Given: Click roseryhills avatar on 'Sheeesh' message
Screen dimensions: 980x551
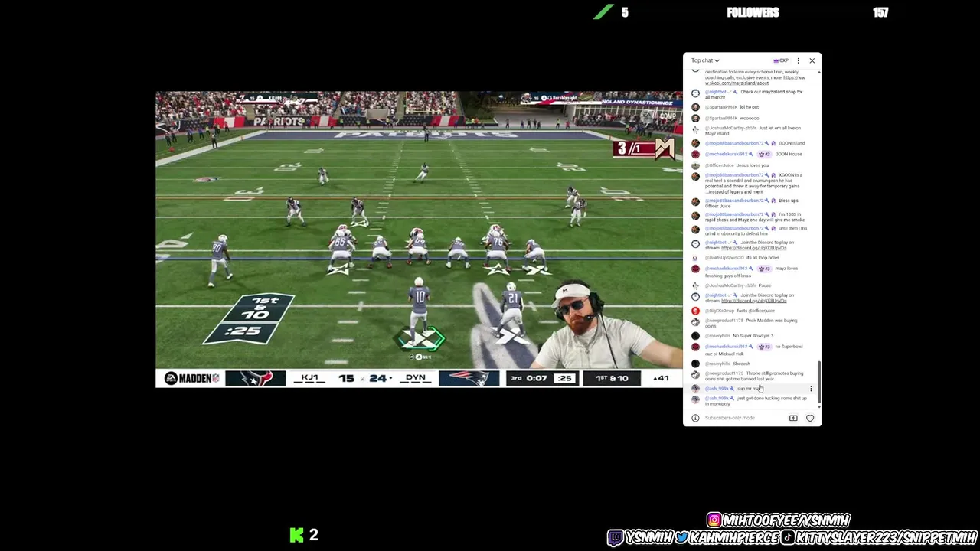Looking at the screenshot, I should 695,364.
